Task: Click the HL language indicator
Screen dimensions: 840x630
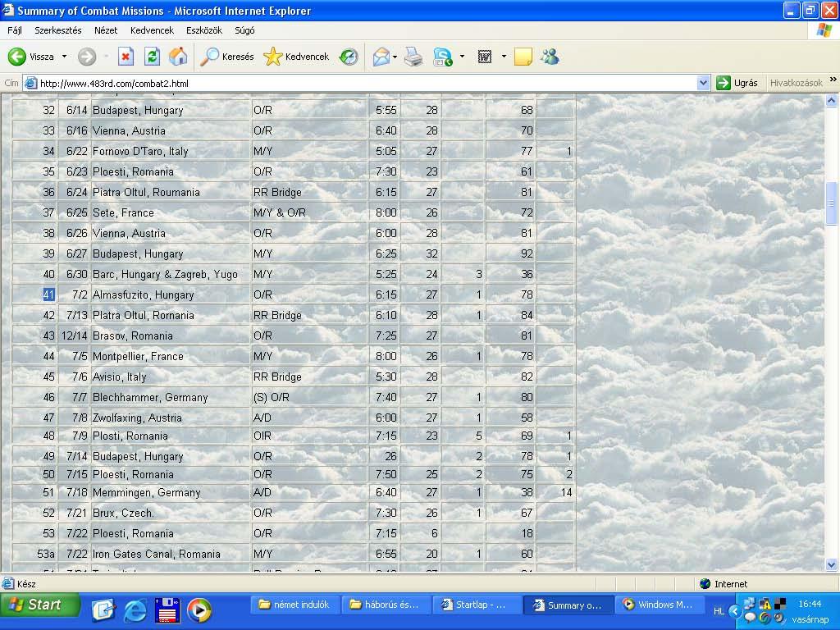Action: coord(719,610)
